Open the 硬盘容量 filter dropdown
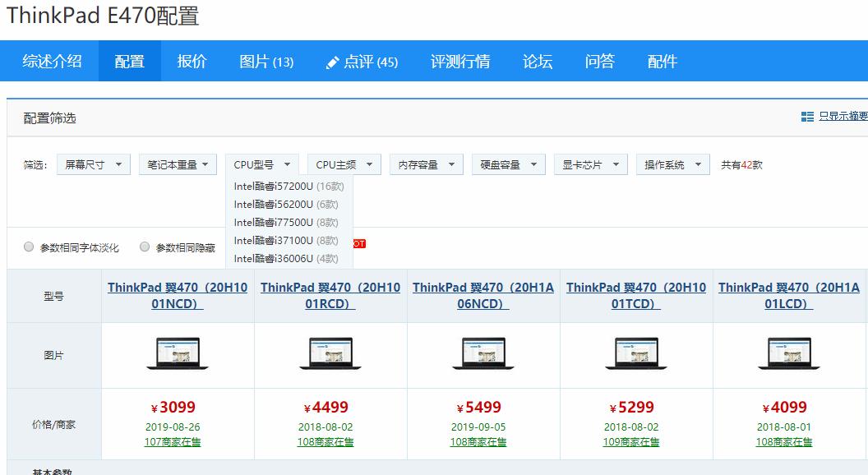This screenshot has height=475, width=868. click(510, 164)
